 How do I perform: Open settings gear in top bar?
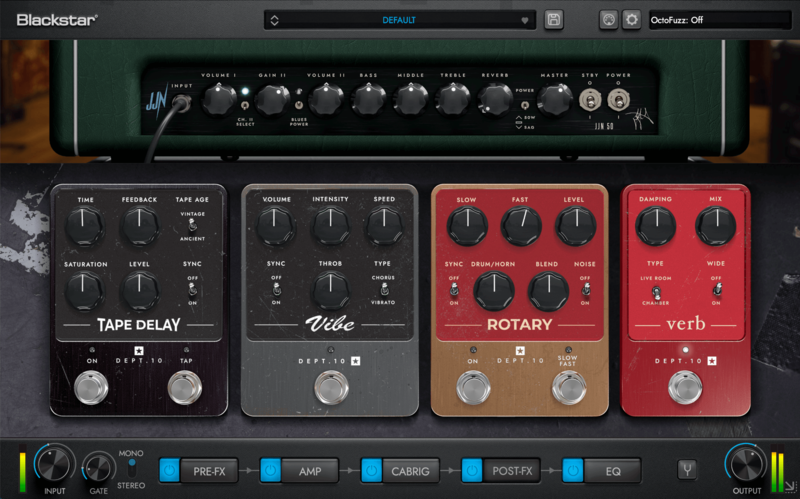pos(632,20)
